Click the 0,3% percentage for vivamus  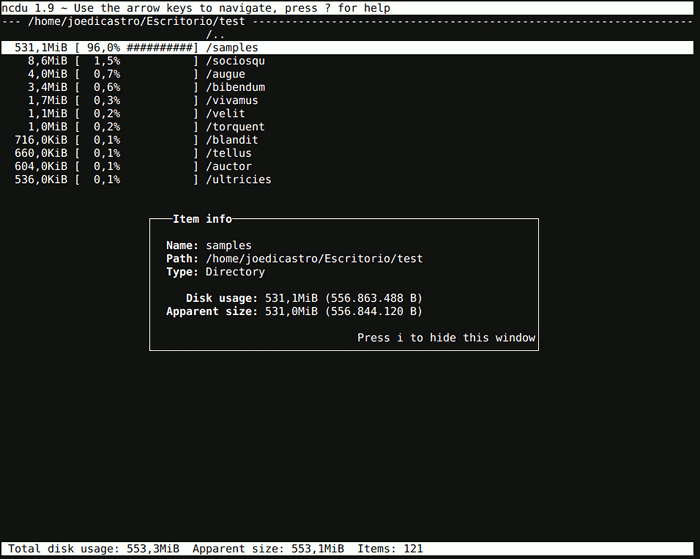pyautogui.click(x=107, y=100)
